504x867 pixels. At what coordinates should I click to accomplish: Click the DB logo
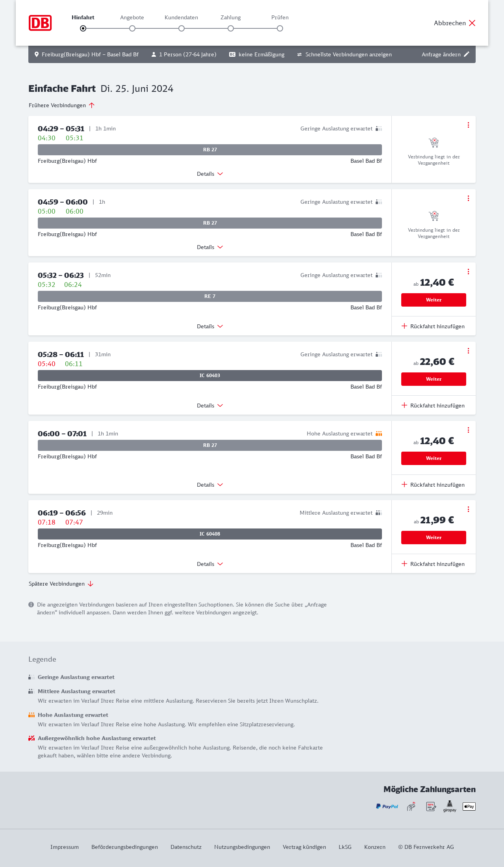point(40,23)
